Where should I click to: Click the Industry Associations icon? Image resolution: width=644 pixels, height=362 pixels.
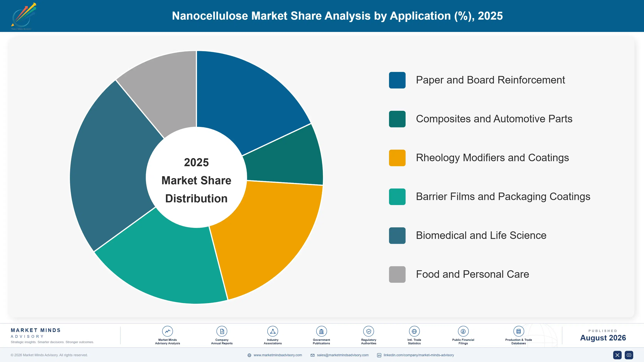click(x=273, y=331)
